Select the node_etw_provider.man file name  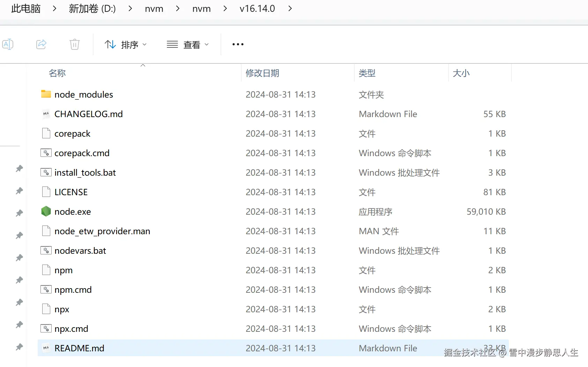point(102,231)
